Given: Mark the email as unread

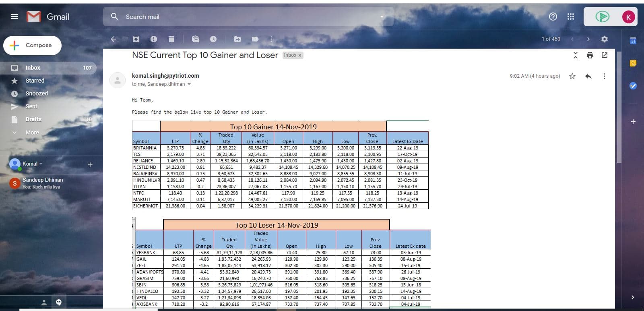Looking at the screenshot, I should tap(196, 39).
